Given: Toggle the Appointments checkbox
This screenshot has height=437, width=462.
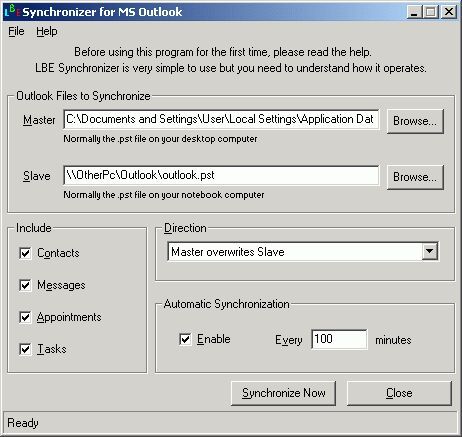Looking at the screenshot, I should point(25,317).
